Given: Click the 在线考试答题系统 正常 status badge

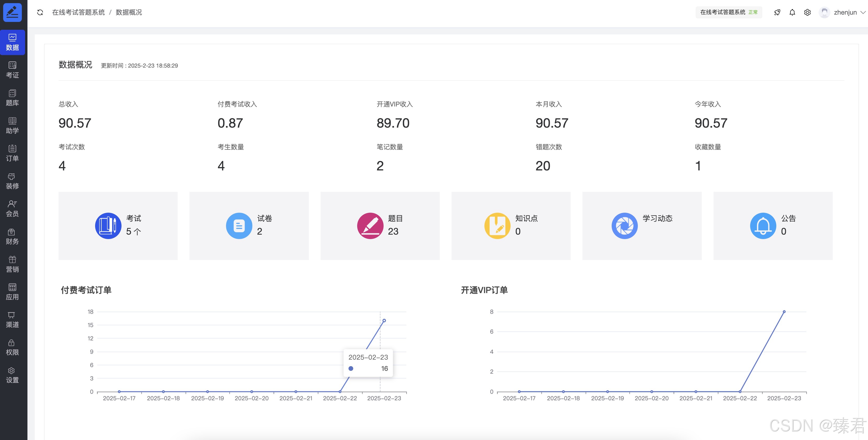Looking at the screenshot, I should (x=728, y=13).
